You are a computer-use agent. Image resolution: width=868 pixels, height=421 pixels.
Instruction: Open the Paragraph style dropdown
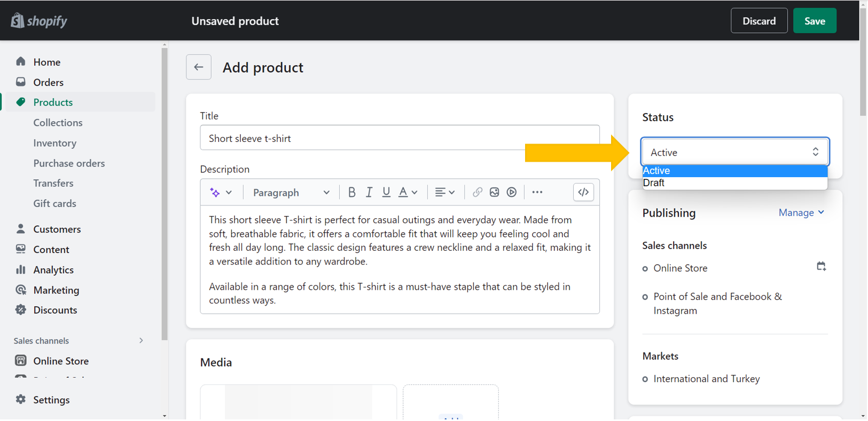click(291, 193)
